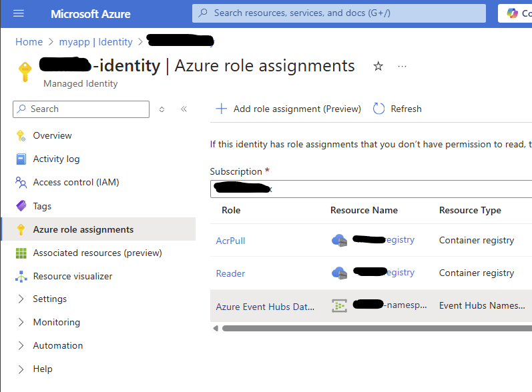This screenshot has height=392, width=532.
Task: Click the yellow key Managed Identity icon
Action: pyautogui.click(x=25, y=72)
